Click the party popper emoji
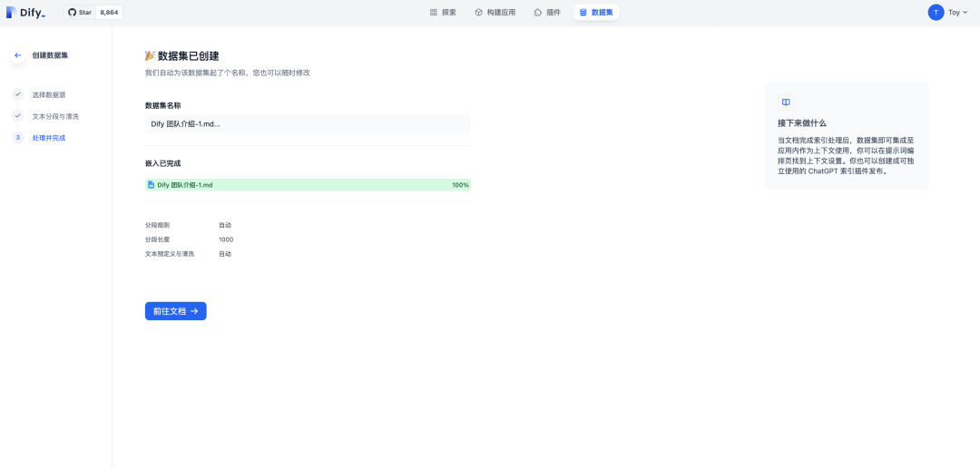This screenshot has width=980, height=468. pyautogui.click(x=150, y=55)
